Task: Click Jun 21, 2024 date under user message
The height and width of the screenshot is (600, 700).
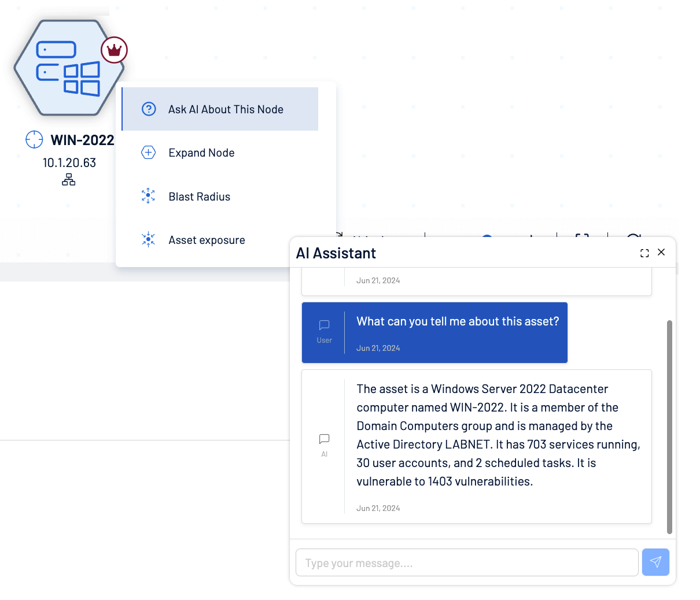Action: coord(378,348)
